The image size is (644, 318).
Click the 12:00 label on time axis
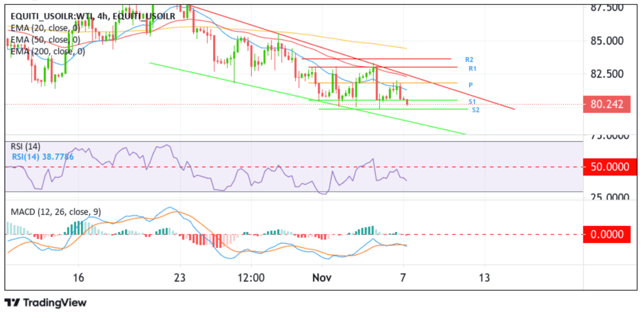click(251, 278)
